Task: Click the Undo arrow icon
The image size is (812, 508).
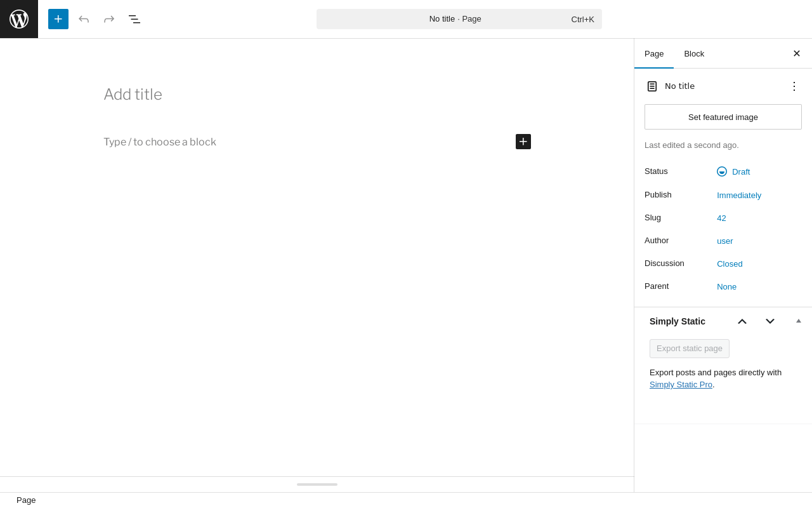Action: 84,19
